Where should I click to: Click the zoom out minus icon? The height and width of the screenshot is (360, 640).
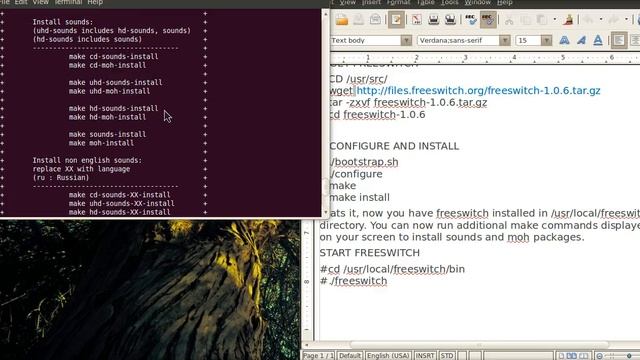pyautogui.click(x=599, y=356)
